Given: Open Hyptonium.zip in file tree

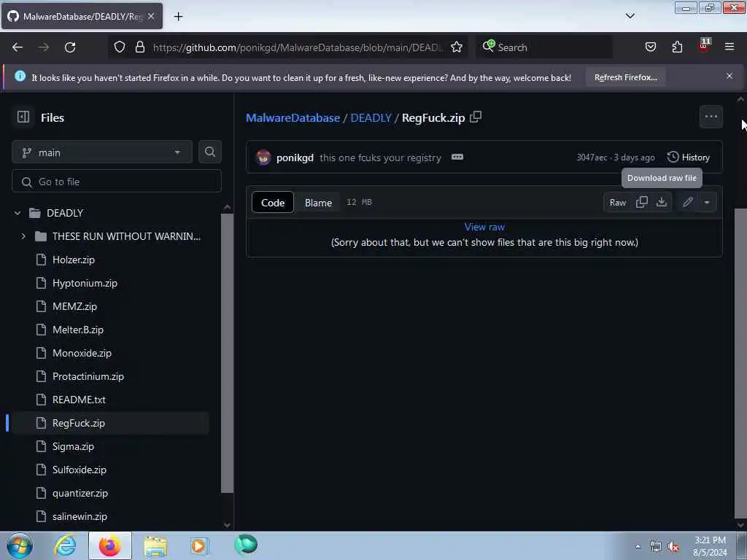Looking at the screenshot, I should pos(85,283).
